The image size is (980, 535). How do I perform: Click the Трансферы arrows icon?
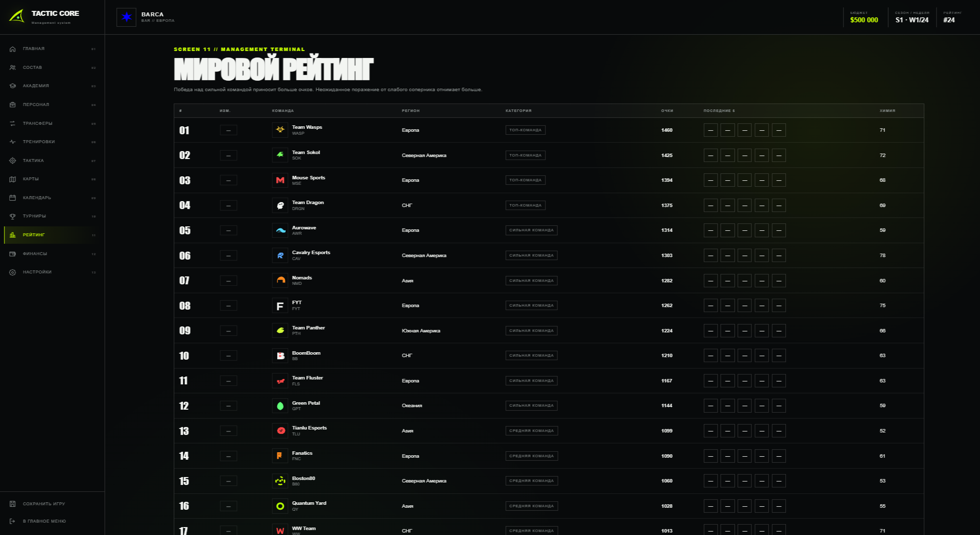click(x=13, y=123)
